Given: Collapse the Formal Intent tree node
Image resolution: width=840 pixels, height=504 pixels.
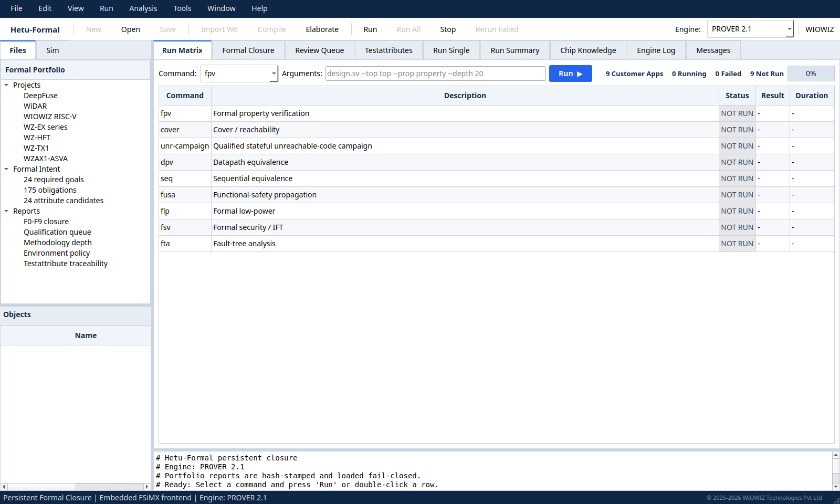Looking at the screenshot, I should click(6, 169).
